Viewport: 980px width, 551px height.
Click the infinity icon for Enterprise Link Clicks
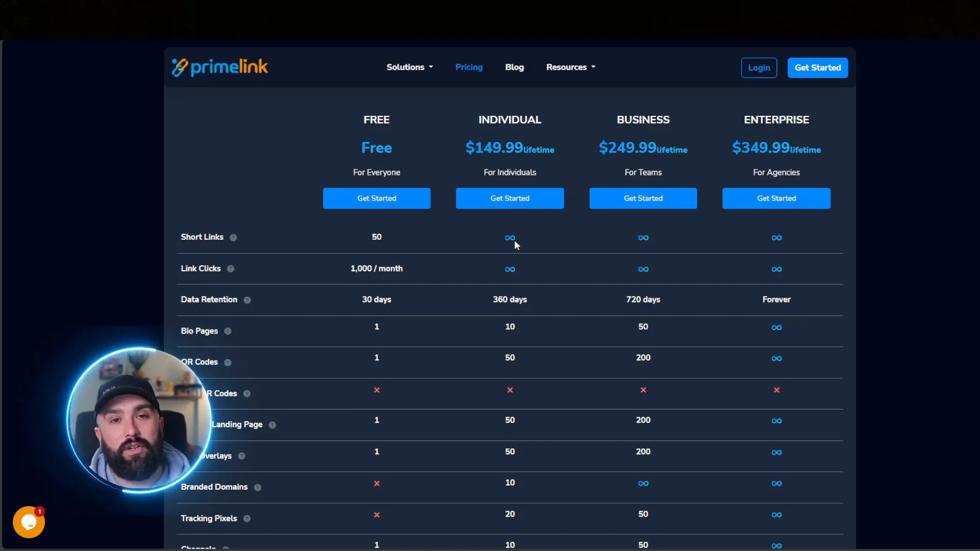click(776, 269)
